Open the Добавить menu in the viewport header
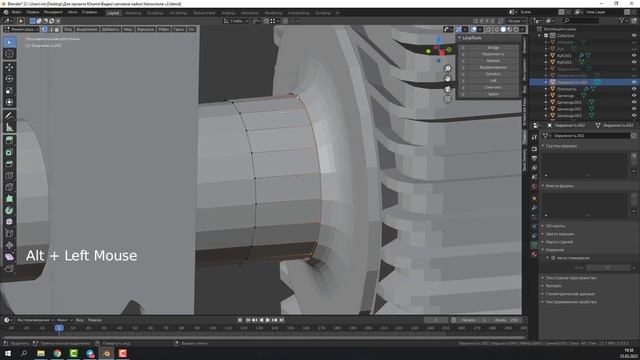The width and height of the screenshot is (640, 360). (111, 29)
